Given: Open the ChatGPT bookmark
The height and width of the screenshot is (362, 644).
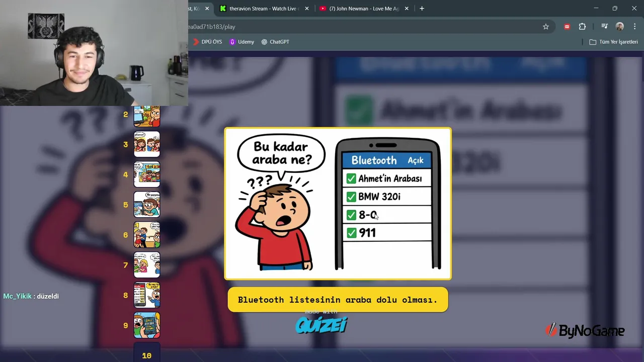Looking at the screenshot, I should pyautogui.click(x=275, y=42).
